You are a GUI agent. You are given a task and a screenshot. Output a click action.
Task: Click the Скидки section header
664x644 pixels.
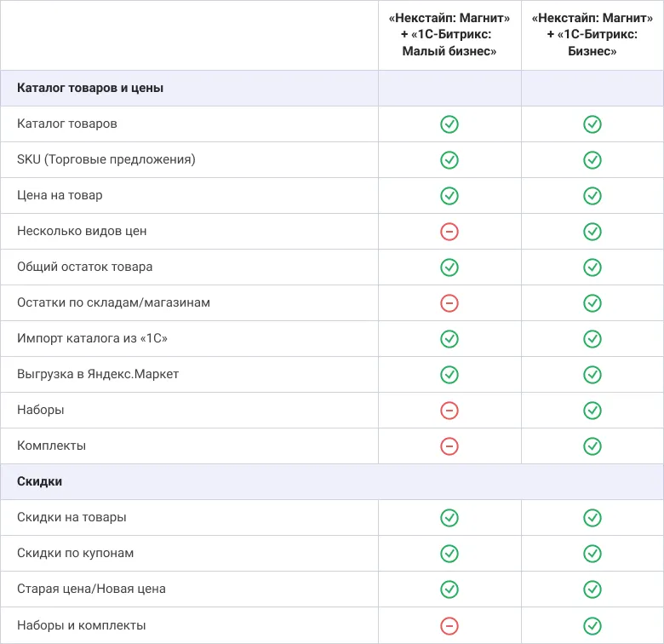tap(39, 481)
